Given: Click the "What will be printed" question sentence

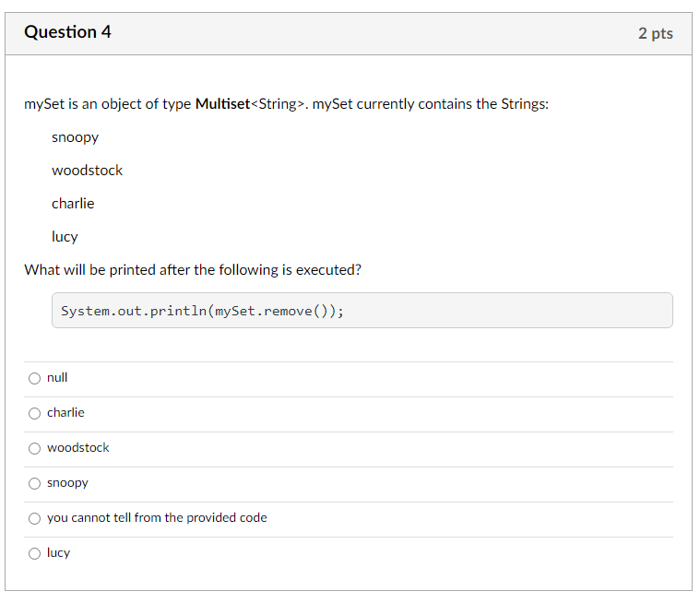Looking at the screenshot, I should tap(193, 270).
